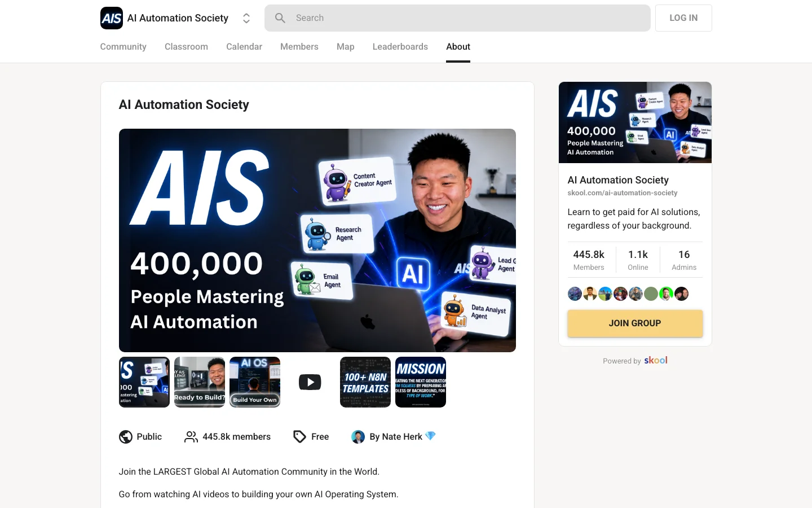
Task: Click the diamond badge beside Nate Herk
Action: pyautogui.click(x=431, y=436)
